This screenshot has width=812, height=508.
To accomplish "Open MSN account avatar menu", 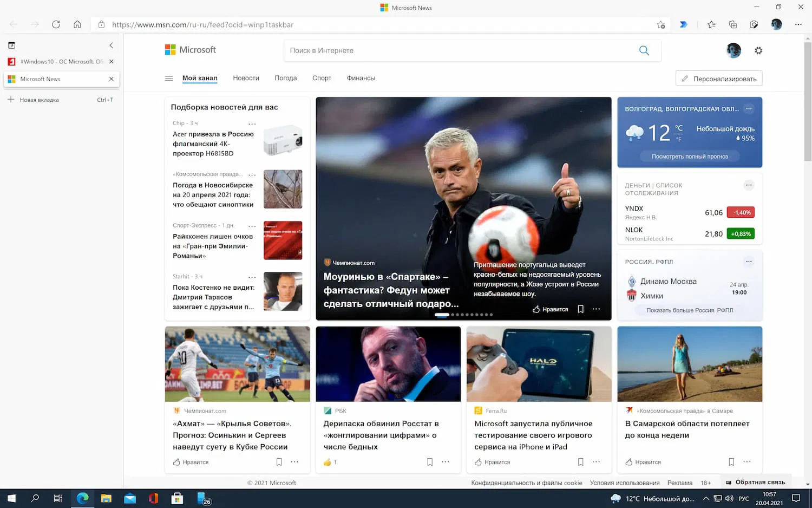I will point(734,50).
